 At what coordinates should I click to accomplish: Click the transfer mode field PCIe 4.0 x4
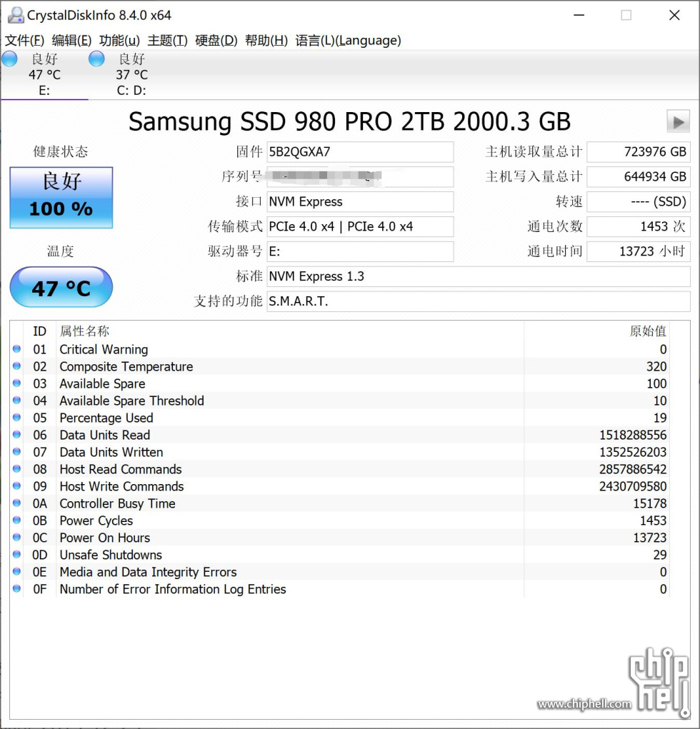[360, 226]
